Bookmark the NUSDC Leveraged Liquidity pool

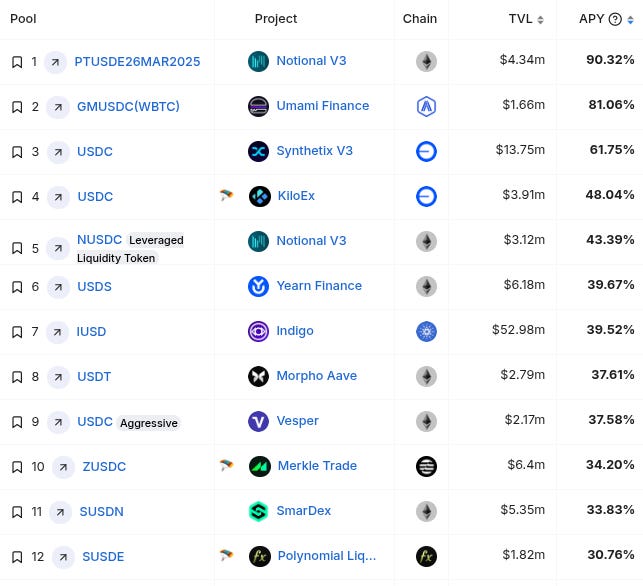(17, 248)
